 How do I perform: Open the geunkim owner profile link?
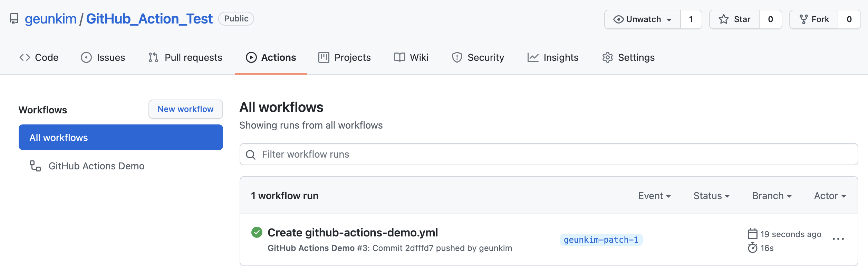click(50, 19)
